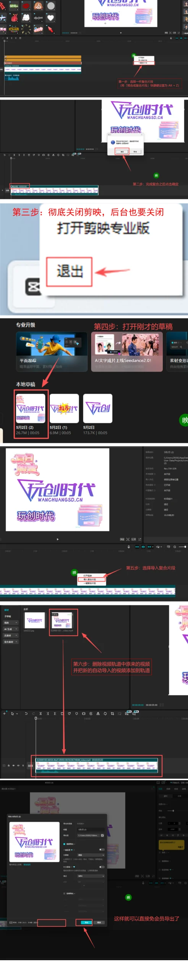Click the undo arrow in step-two toolbar
The height and width of the screenshot is (980, 188).
[5, 155]
